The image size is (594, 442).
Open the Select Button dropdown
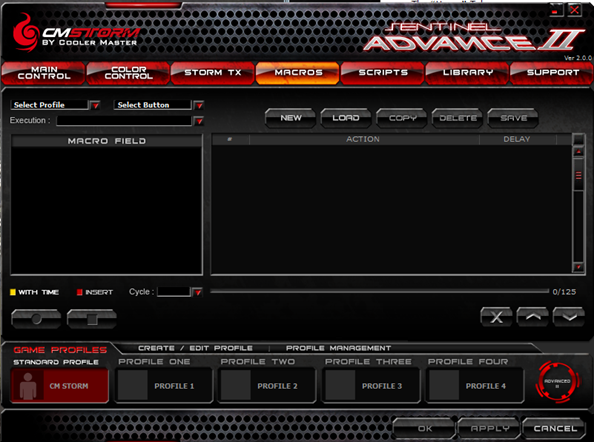pyautogui.click(x=199, y=105)
